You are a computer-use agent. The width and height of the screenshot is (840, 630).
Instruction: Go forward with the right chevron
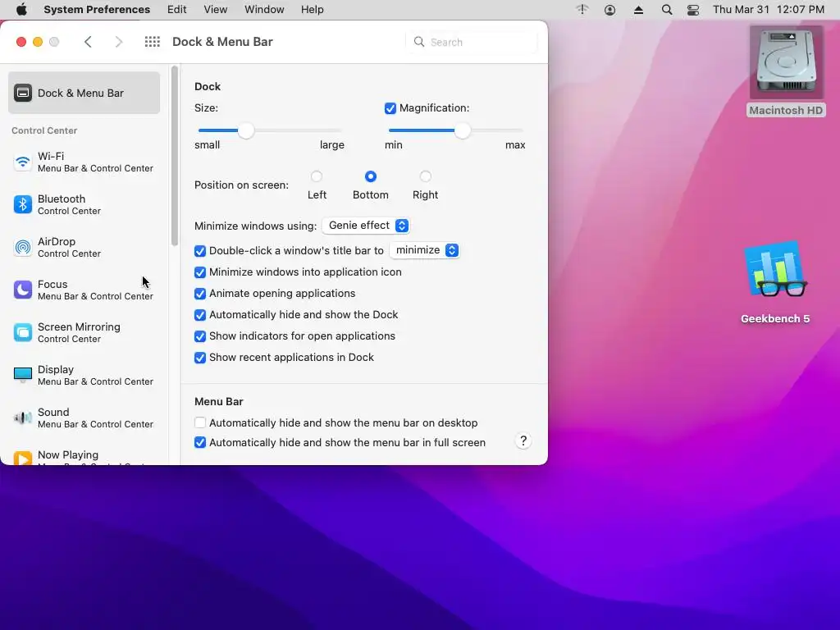coord(118,42)
